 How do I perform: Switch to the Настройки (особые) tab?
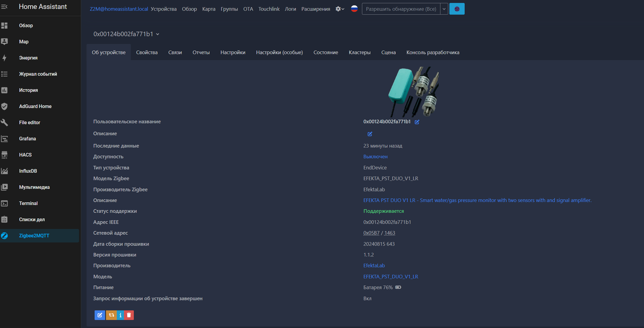click(x=280, y=52)
